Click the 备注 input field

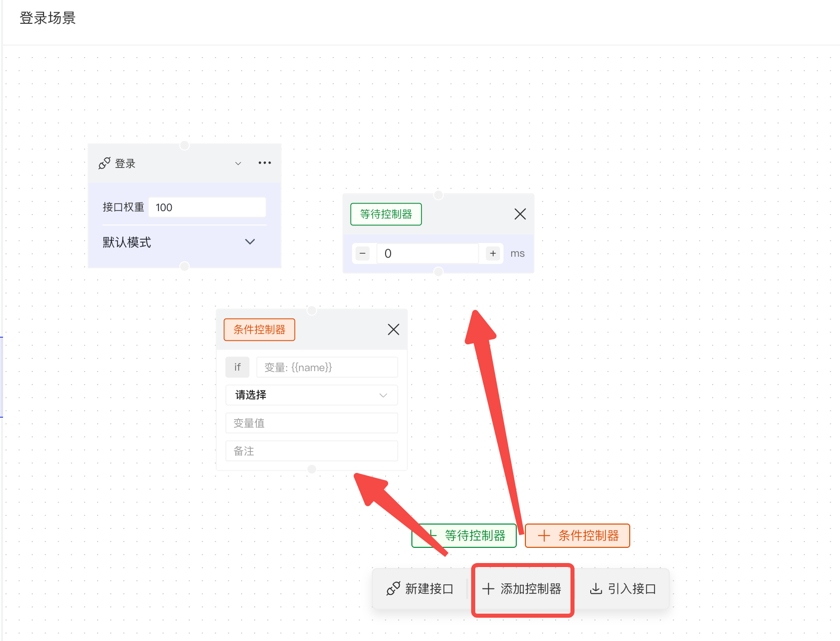click(312, 451)
